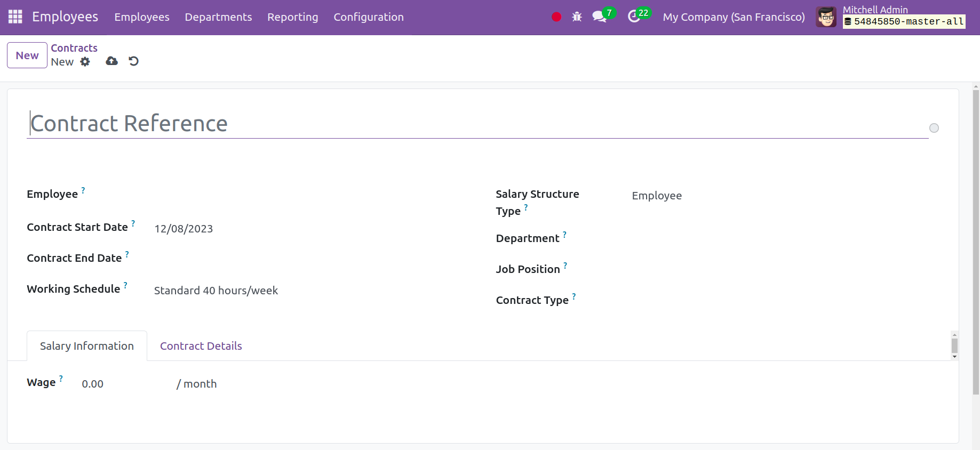Screen dimensions: 980x450
Task: Open the Contract Type selection field
Action: 785,302
